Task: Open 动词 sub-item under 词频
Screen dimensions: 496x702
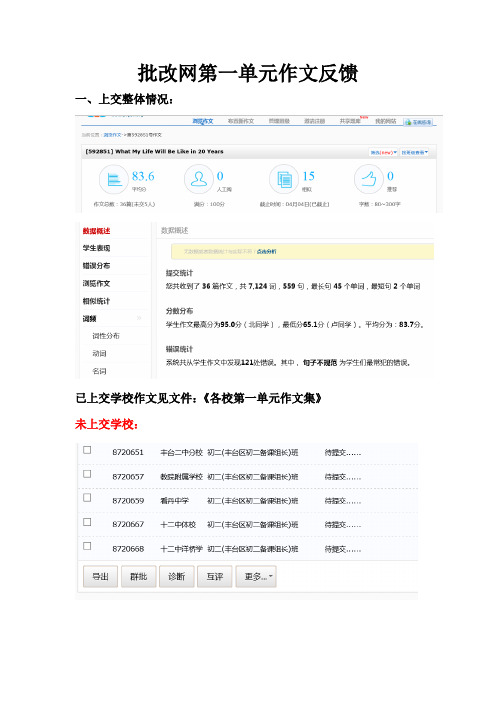Action: [x=99, y=353]
